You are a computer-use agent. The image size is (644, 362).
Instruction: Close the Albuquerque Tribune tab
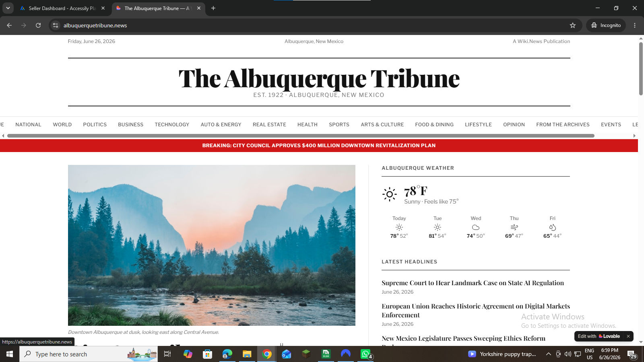199,8
